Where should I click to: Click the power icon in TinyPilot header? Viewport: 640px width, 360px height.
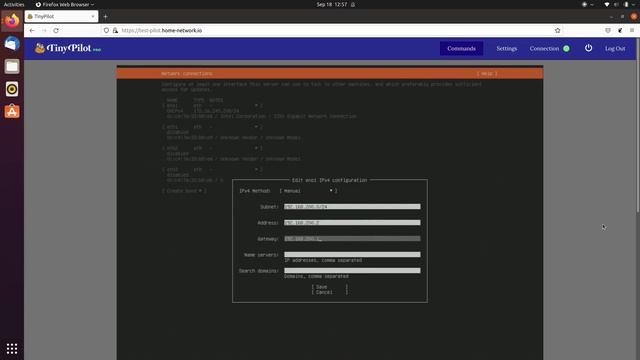click(x=588, y=48)
